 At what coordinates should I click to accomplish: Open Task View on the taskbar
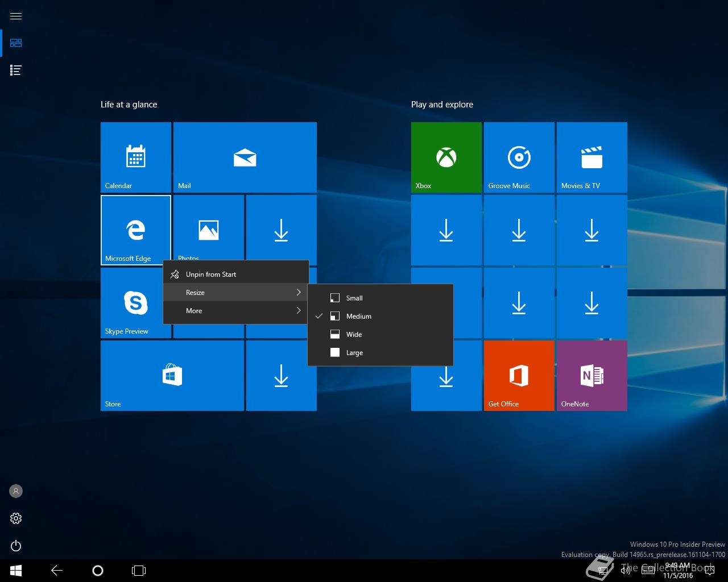139,571
